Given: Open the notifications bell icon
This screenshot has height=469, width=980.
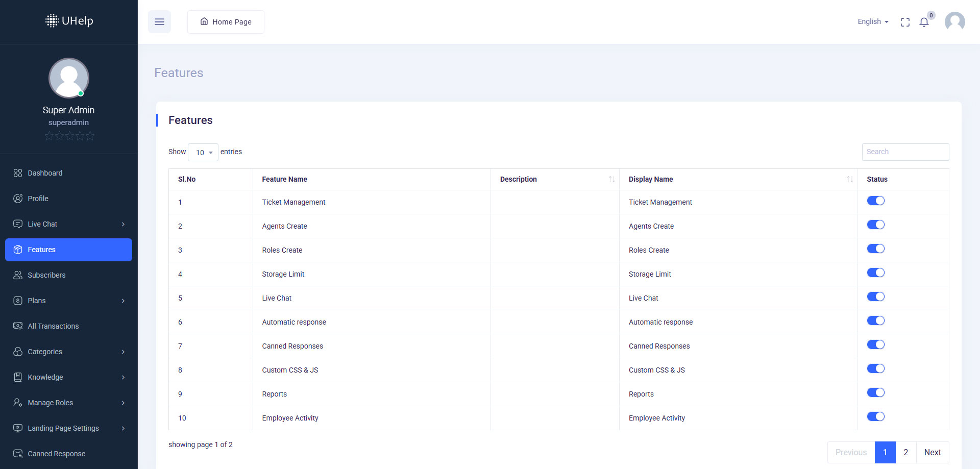Looking at the screenshot, I should [x=924, y=22].
